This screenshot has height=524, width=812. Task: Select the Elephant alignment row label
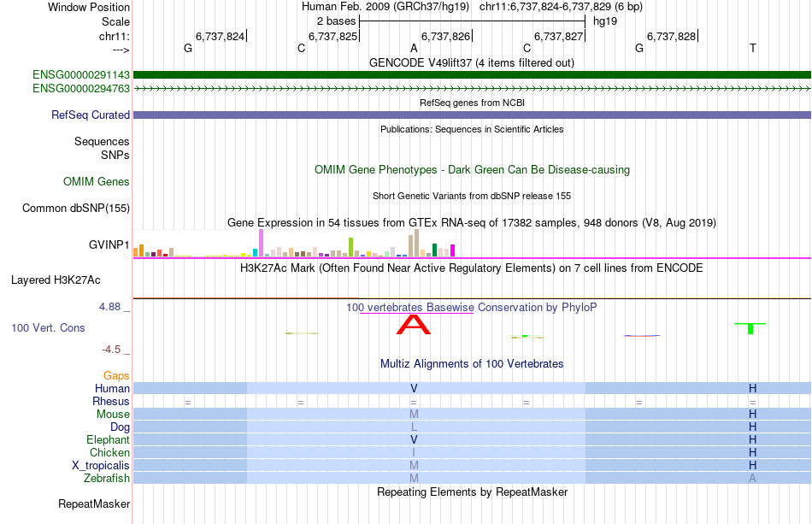point(108,439)
